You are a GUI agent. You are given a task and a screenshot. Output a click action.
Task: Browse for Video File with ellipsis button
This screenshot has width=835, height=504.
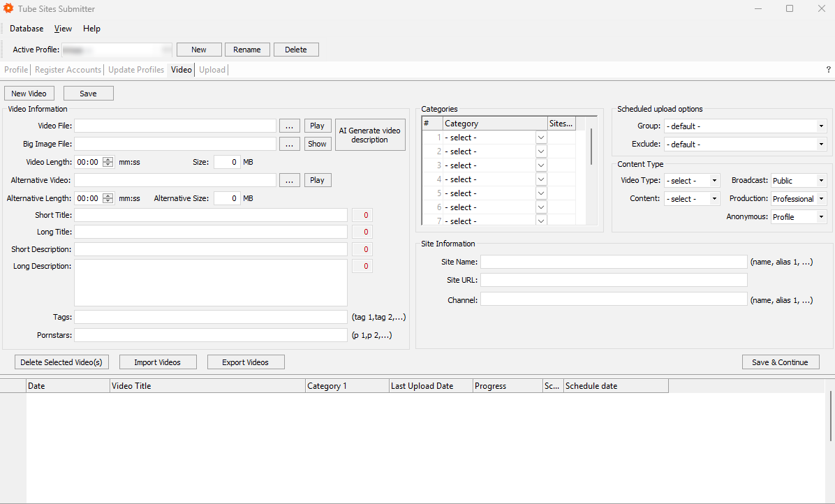tap(289, 126)
